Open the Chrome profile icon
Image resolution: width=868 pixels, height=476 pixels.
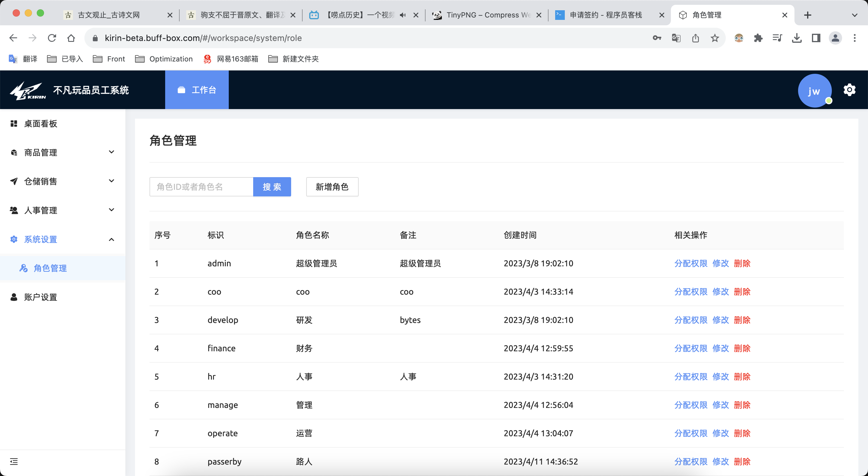(835, 38)
